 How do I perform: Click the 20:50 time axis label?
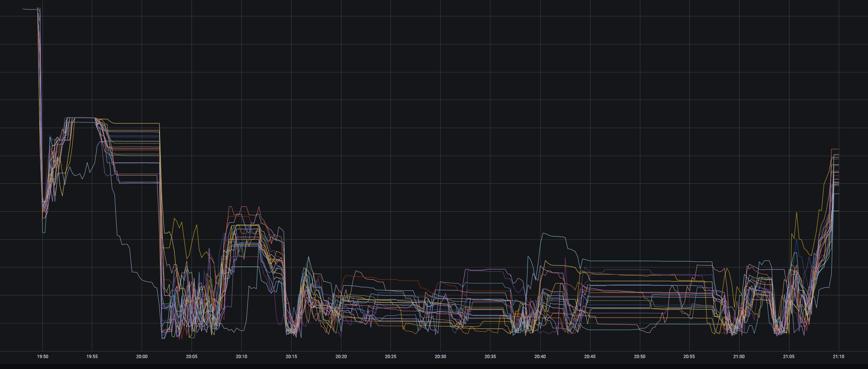(x=640, y=357)
